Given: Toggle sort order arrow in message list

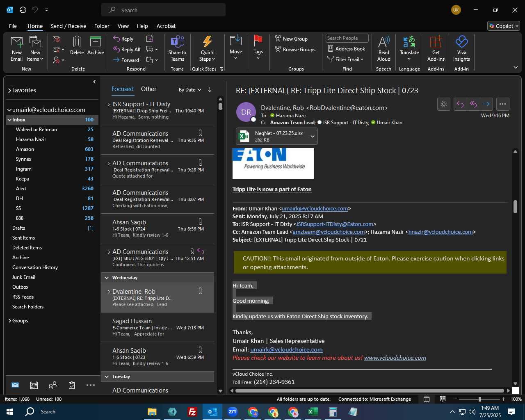Looking at the screenshot, I should (x=210, y=89).
